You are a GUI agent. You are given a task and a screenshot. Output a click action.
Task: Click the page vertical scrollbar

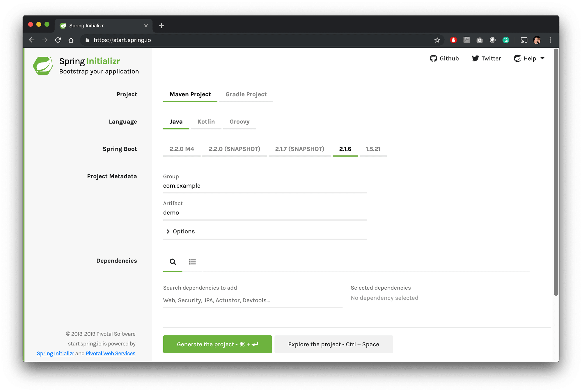tap(556, 172)
